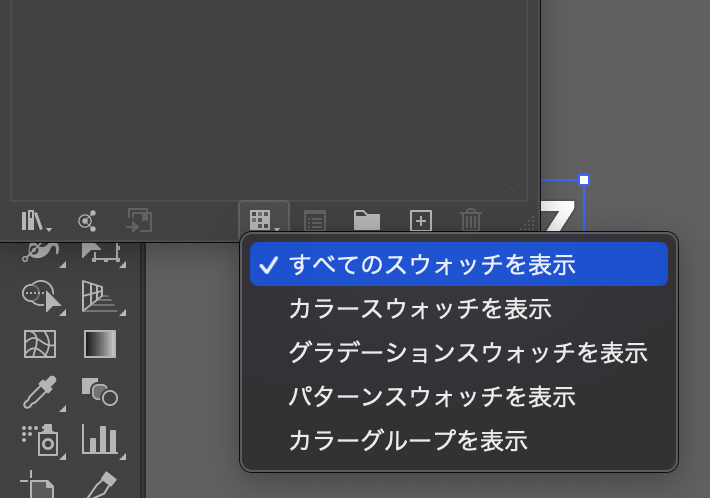This screenshot has width=710, height=498.
Task: Select すべてのスウォッチを表示 menu item
Action: point(459,264)
